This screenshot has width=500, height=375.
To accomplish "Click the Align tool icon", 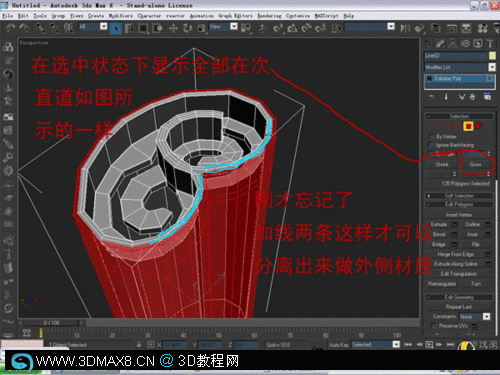I will coord(420,28).
